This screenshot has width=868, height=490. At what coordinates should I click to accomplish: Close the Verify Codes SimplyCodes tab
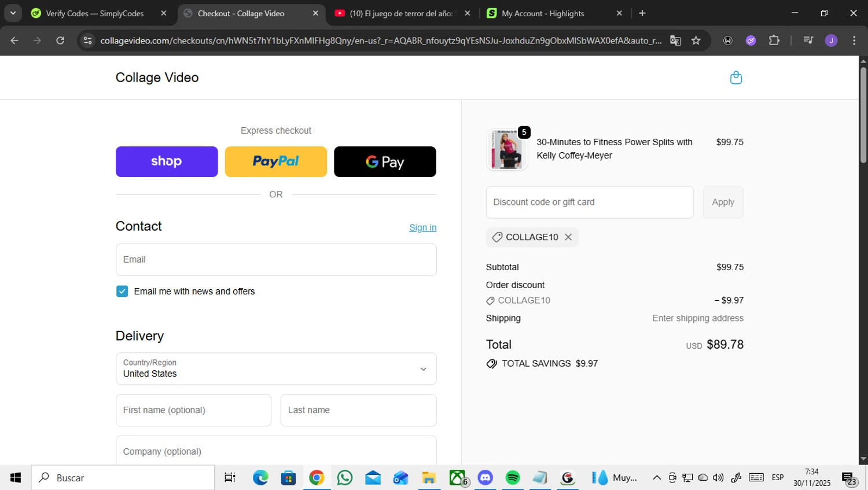pos(164,13)
